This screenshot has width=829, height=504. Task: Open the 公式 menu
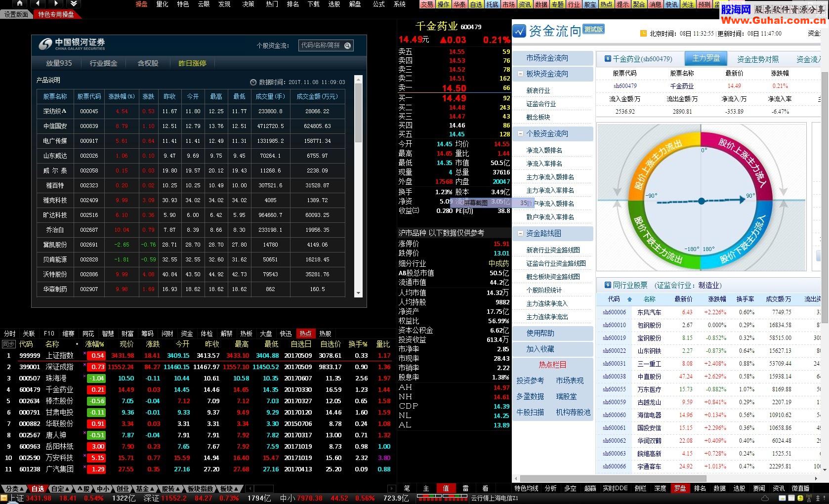(x=379, y=4)
